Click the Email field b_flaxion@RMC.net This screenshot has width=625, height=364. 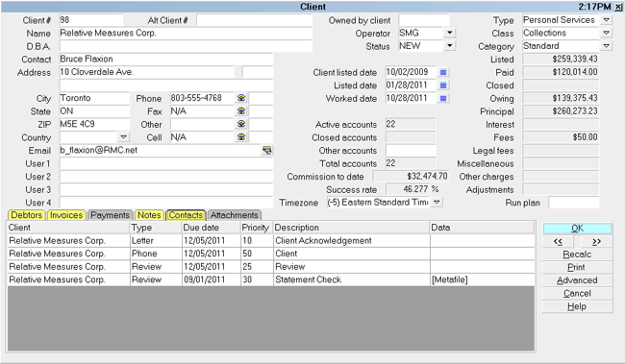160,150
